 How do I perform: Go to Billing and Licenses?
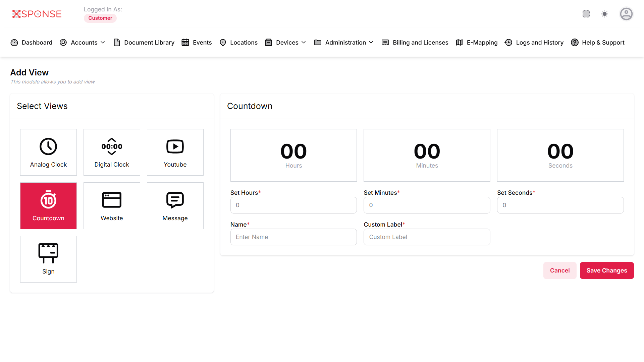coord(415,43)
